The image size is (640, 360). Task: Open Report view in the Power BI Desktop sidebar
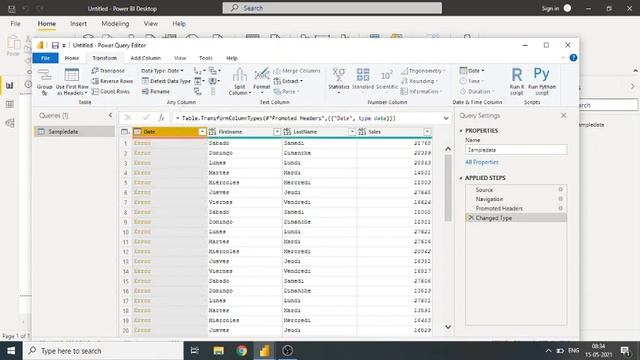[x=9, y=85]
